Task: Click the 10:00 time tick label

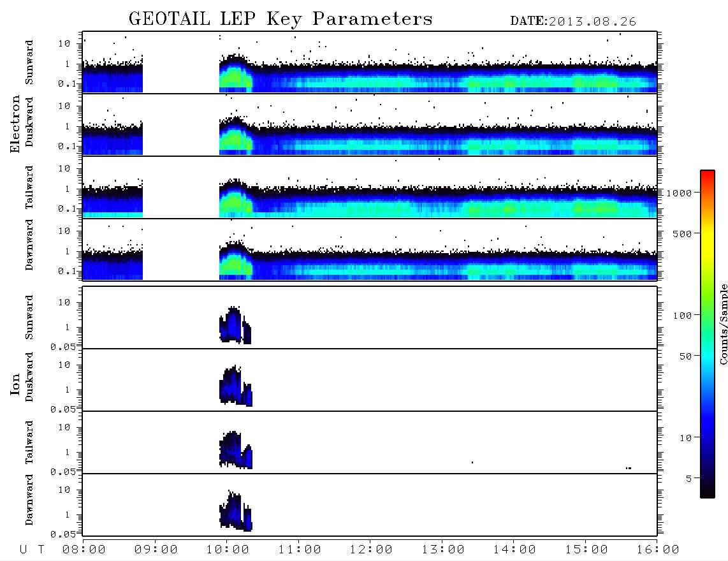Action: 228,550
